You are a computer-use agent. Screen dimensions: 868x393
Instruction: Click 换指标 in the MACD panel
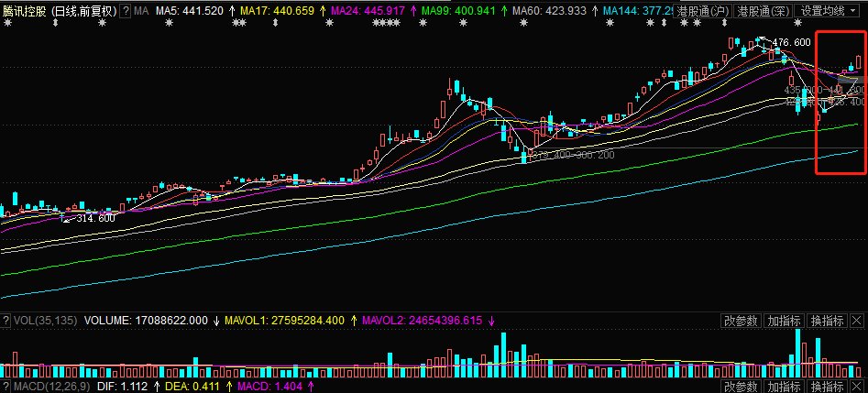[x=827, y=388]
